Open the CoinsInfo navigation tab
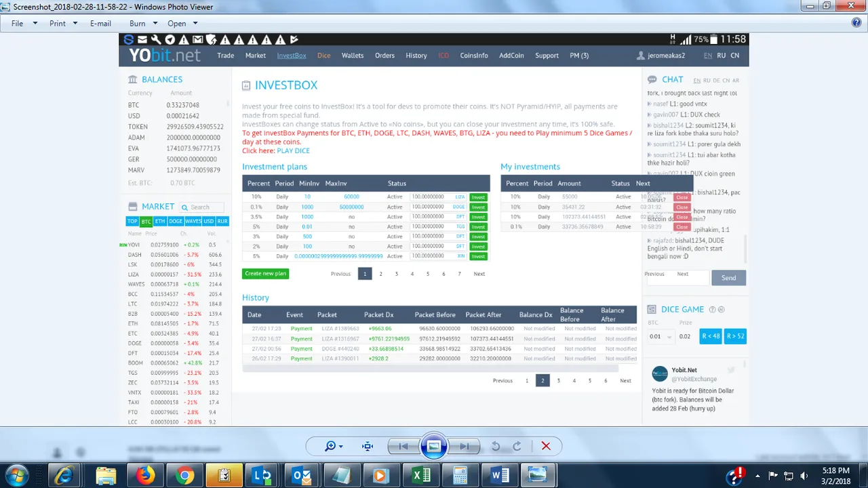Viewport: 868px width, 488px height. pyautogui.click(x=474, y=56)
